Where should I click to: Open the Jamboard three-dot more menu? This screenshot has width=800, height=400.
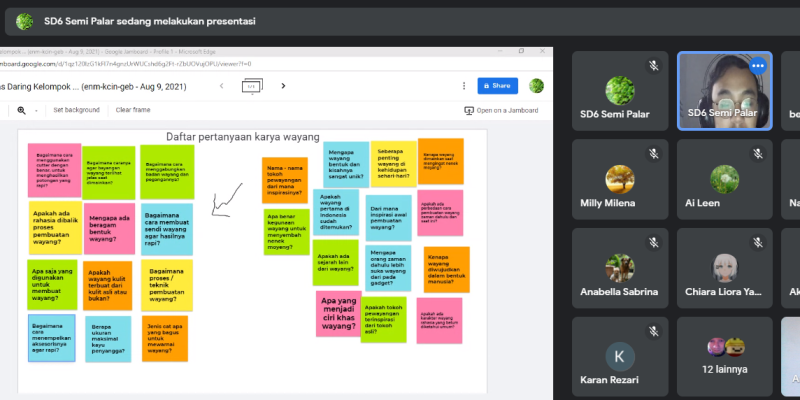[464, 86]
